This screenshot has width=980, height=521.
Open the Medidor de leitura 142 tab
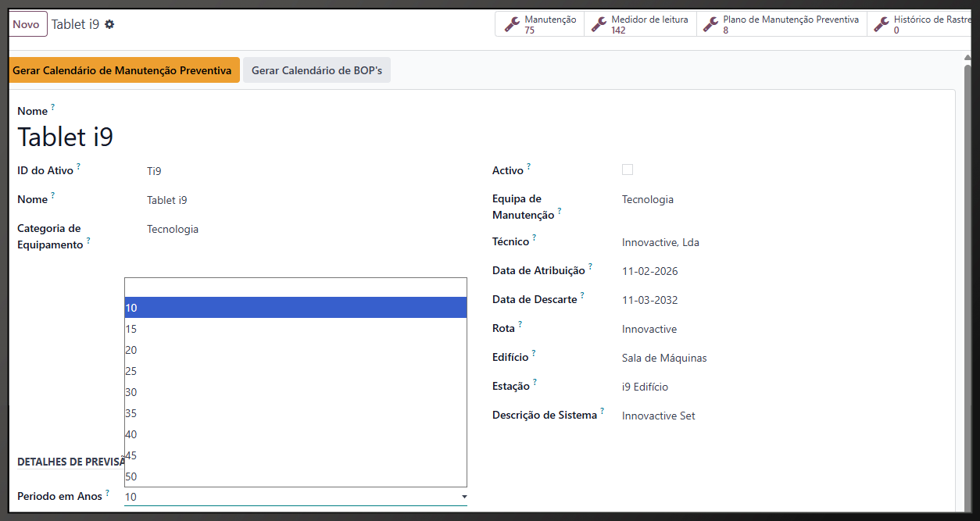coord(639,24)
